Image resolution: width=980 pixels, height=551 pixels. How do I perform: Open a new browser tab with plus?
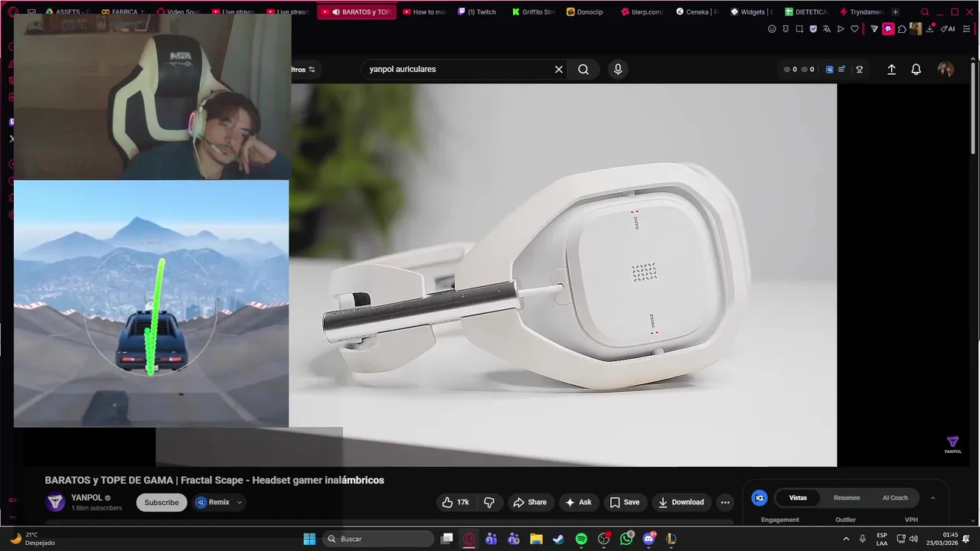(895, 11)
